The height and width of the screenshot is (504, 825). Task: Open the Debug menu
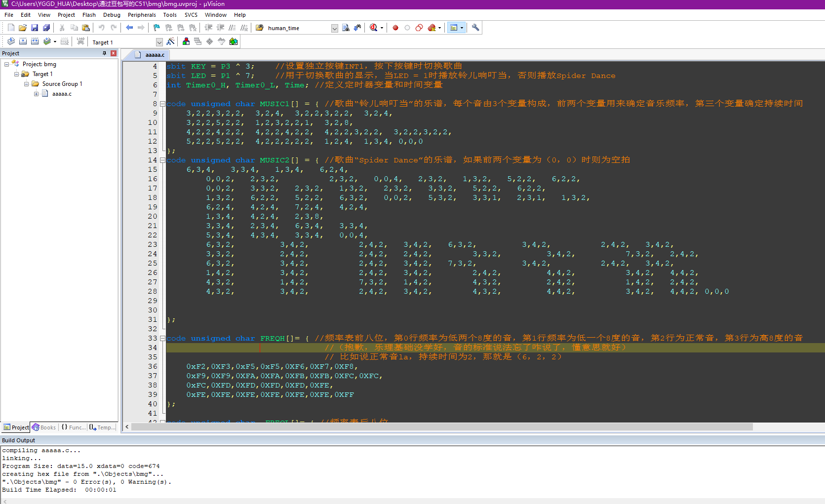112,15
